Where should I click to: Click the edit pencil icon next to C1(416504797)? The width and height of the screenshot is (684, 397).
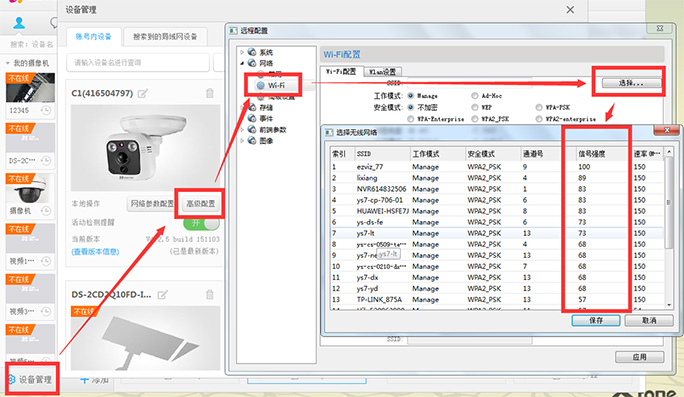coord(143,93)
